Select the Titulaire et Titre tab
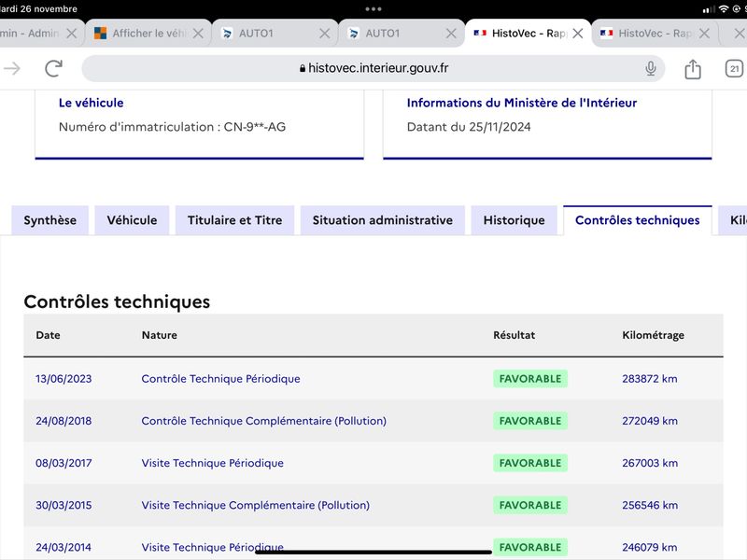Screen dimensions: 747x560 point(235,220)
